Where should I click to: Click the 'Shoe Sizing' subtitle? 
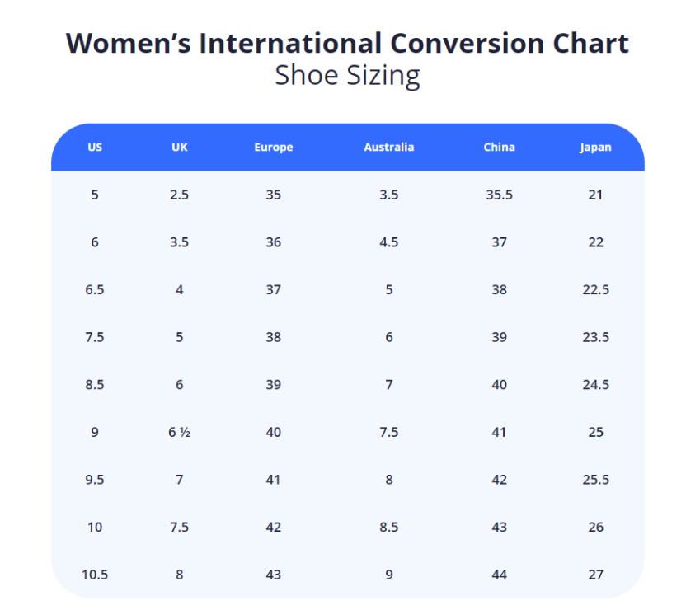tap(347, 75)
